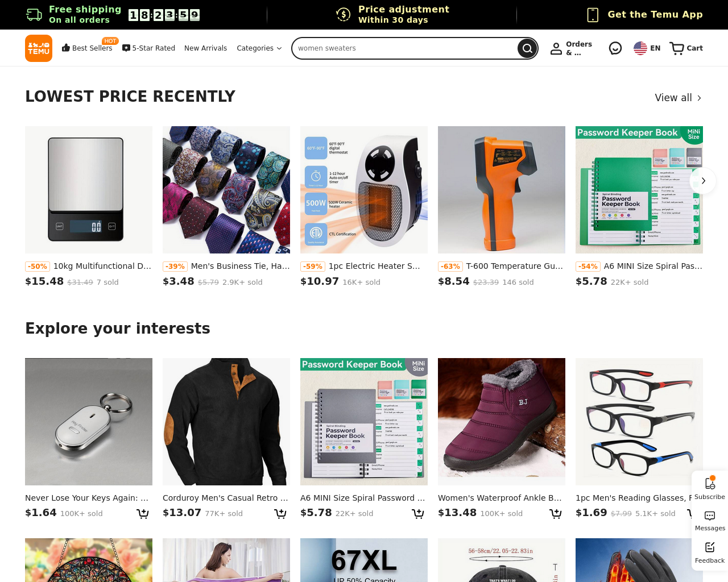Click the search magnifier button

[x=527, y=48]
